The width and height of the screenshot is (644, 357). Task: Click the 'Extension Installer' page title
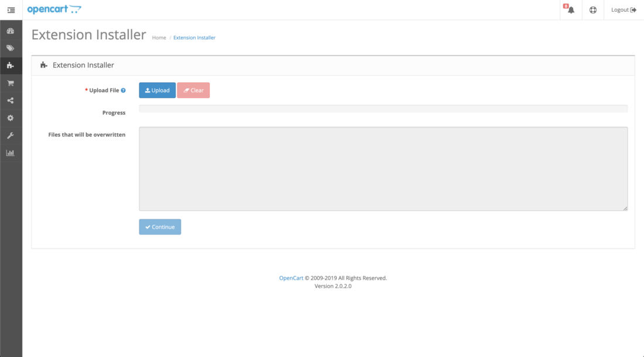89,35
